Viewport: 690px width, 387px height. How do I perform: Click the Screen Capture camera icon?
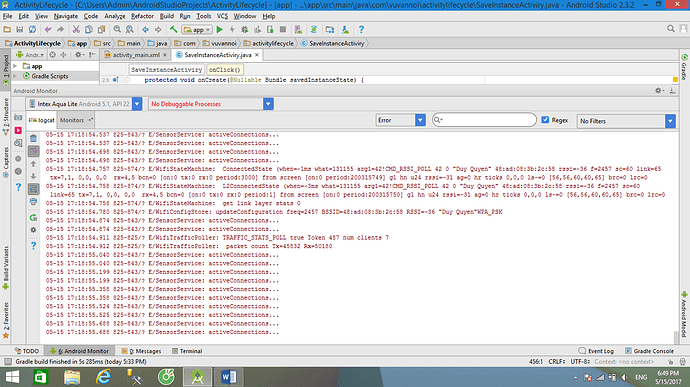18,118
